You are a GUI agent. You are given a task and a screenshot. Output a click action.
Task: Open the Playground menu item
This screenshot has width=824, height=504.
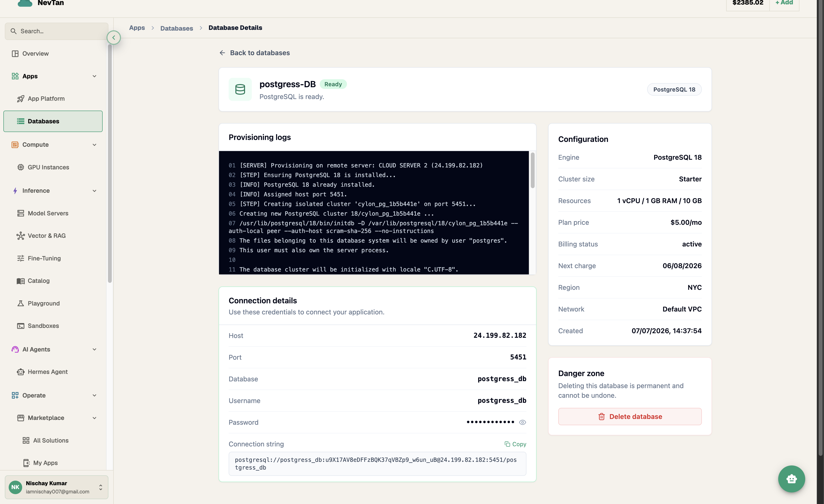[x=53, y=303]
